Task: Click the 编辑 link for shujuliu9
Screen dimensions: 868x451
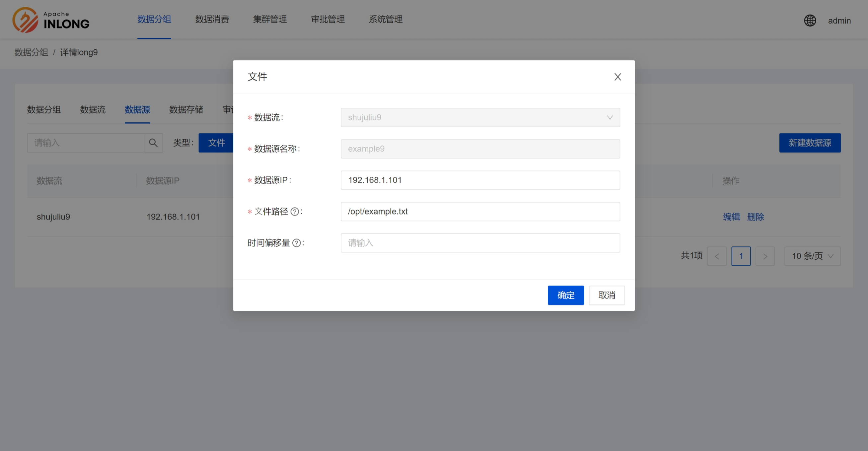Action: 731,217
